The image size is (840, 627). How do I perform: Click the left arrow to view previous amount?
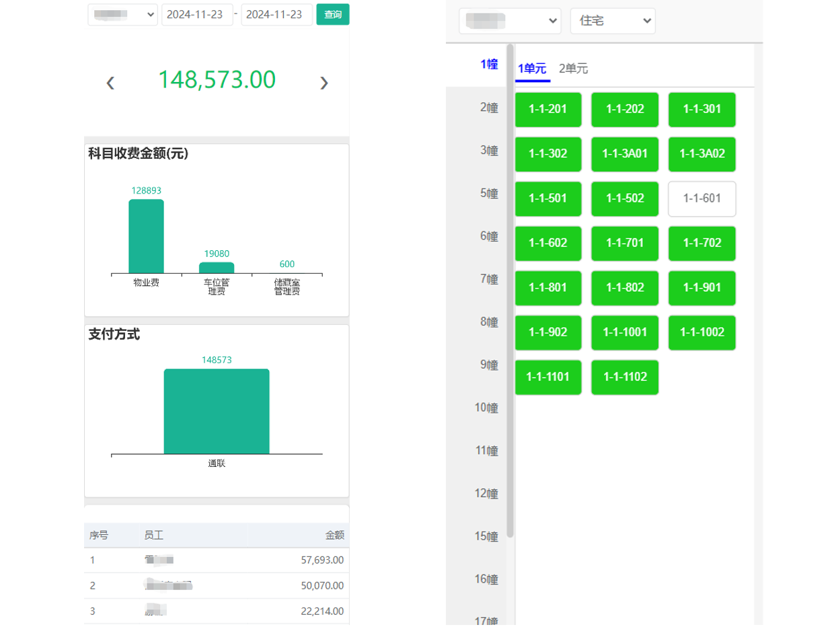point(110,82)
